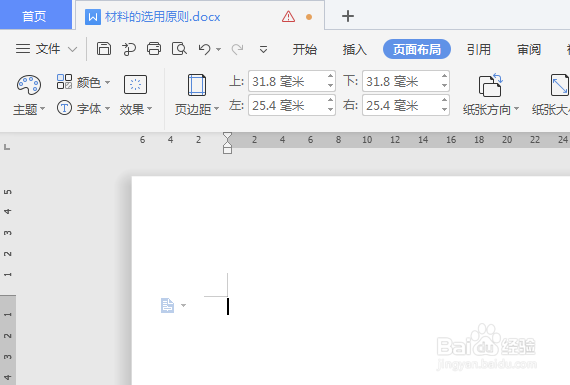Click the 纸张方向 paper orientation icon

[490, 85]
